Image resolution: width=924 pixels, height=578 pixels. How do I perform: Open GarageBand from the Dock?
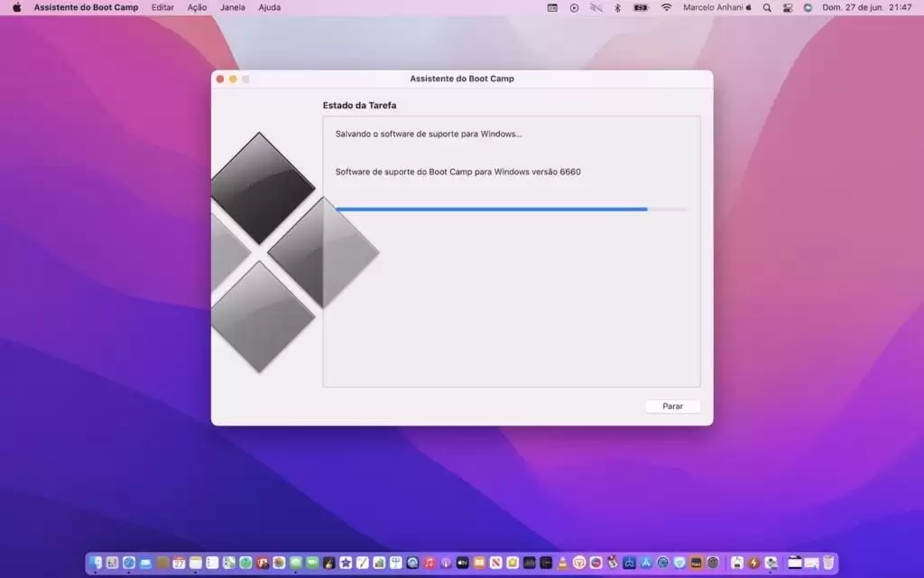[x=328, y=563]
